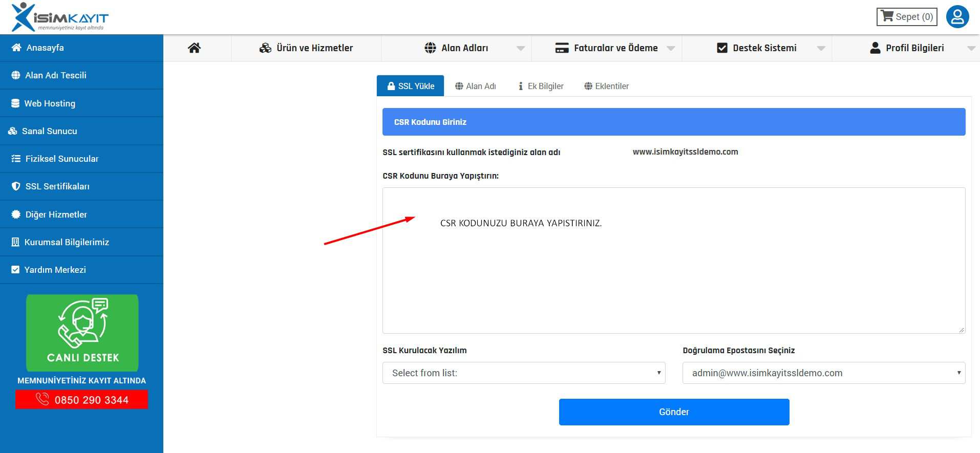The width and height of the screenshot is (980, 453).
Task: Click the SSL Sertifikaları shield icon
Action: (16, 186)
